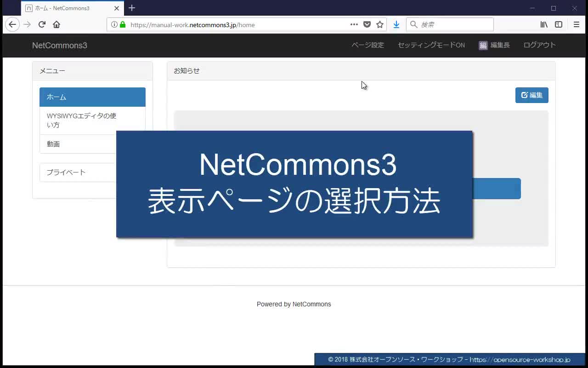Save page to Pocket icon

367,24
